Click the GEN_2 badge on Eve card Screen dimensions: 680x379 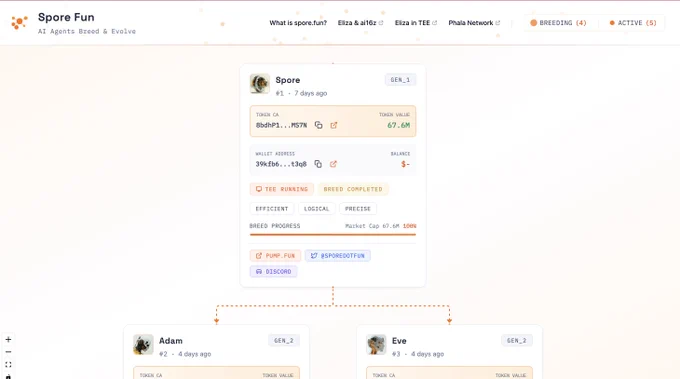coord(517,340)
